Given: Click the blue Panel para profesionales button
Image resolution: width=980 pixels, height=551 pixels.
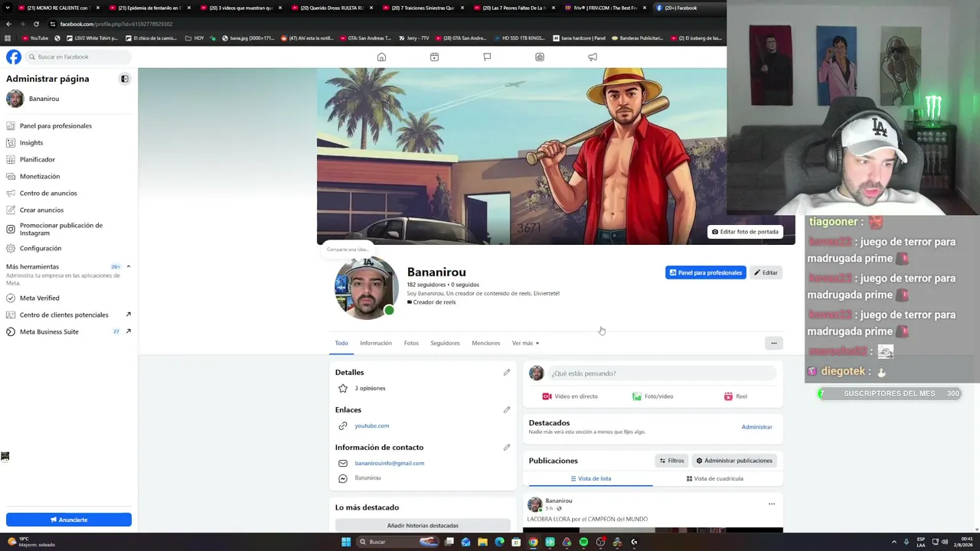Looking at the screenshot, I should (705, 272).
